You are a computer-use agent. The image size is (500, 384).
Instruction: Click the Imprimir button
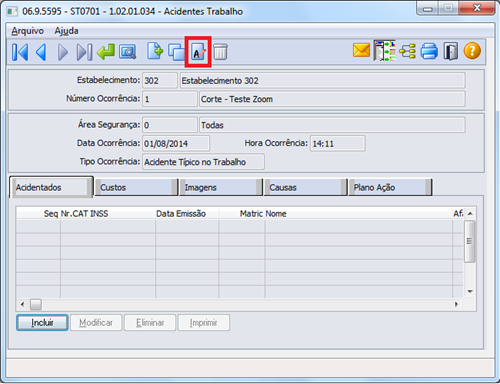(x=204, y=323)
